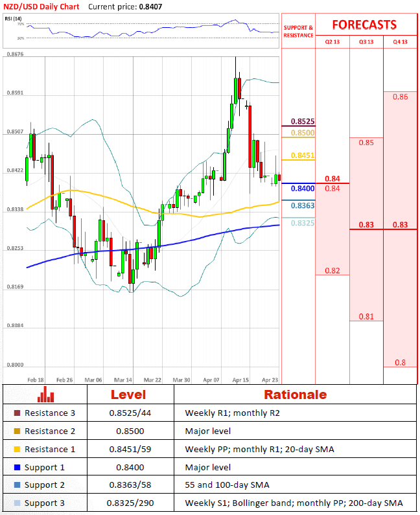Click the 0.8591 price axis label
This screenshot has width=420, height=515.
coord(15,93)
